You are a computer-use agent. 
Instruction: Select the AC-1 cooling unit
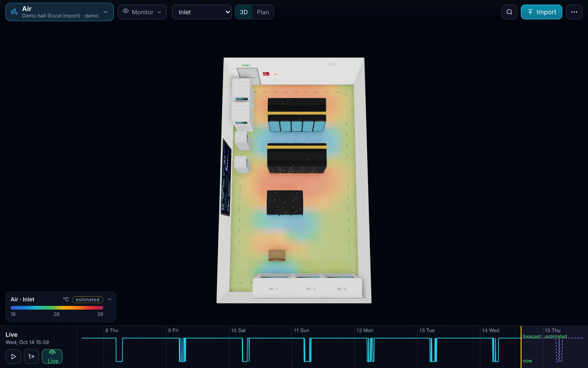coord(273,288)
